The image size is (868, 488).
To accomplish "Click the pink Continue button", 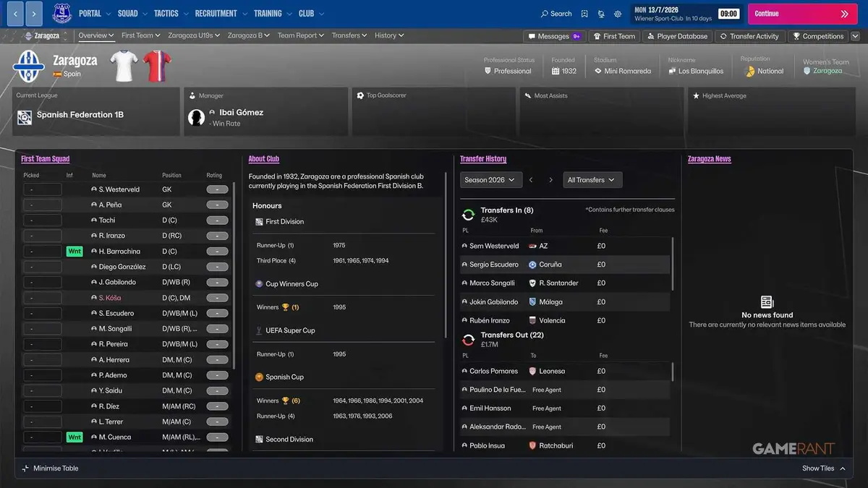I will 801,14.
